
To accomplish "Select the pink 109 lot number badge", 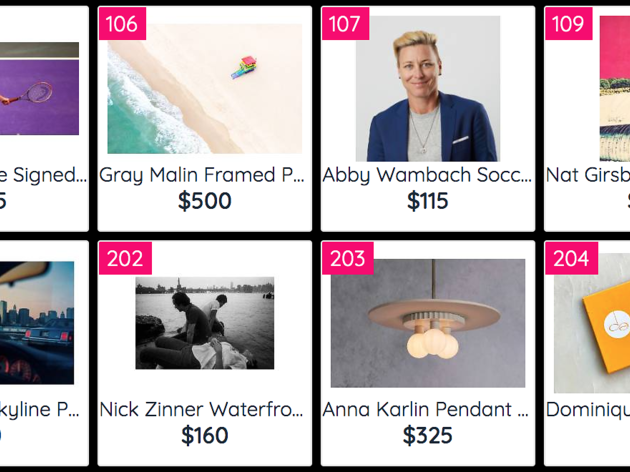I will coord(569,24).
